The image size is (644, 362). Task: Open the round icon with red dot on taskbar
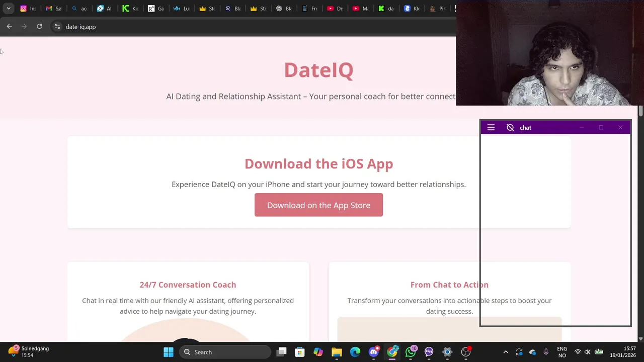click(466, 352)
